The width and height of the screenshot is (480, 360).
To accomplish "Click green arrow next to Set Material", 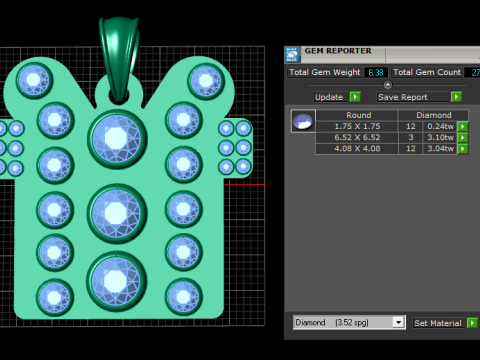I will pyautogui.click(x=472, y=323).
